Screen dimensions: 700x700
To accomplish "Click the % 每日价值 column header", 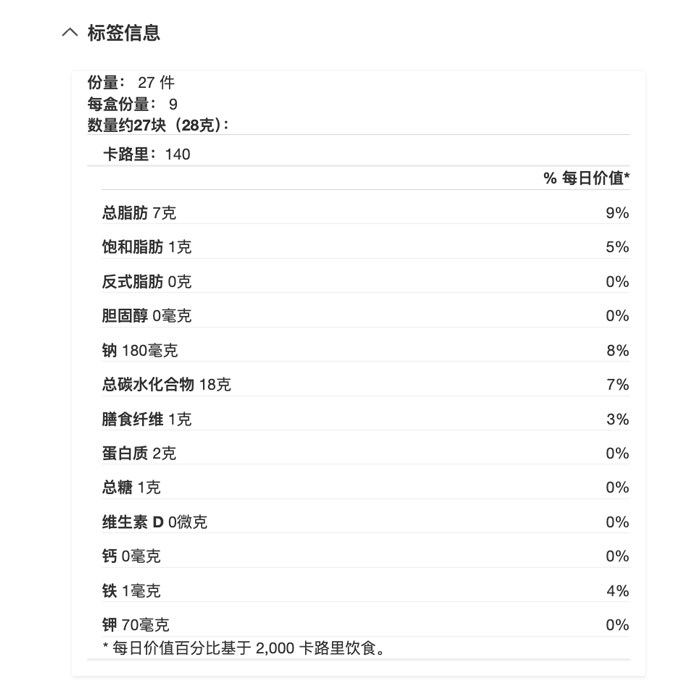I will 586,178.
